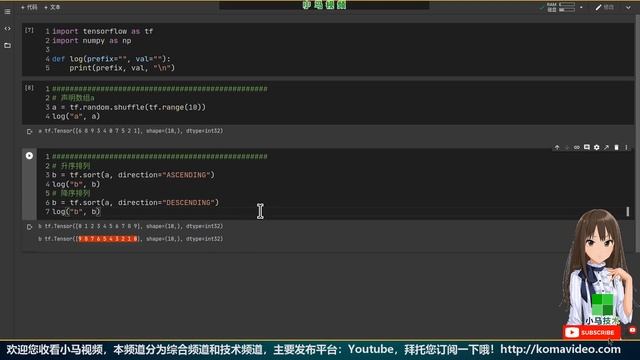Image resolution: width=640 pixels, height=360 pixels.
Task: Open the code snippets sidebar icon
Action: [7, 29]
